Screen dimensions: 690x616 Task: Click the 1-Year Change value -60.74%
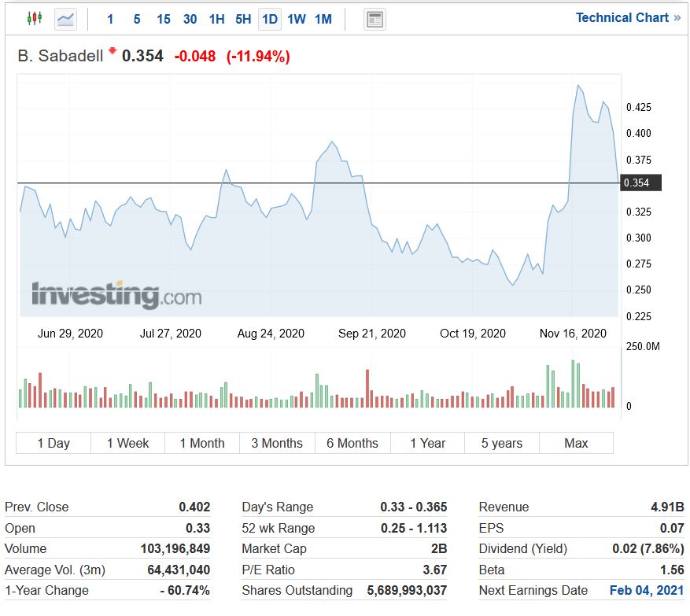185,590
